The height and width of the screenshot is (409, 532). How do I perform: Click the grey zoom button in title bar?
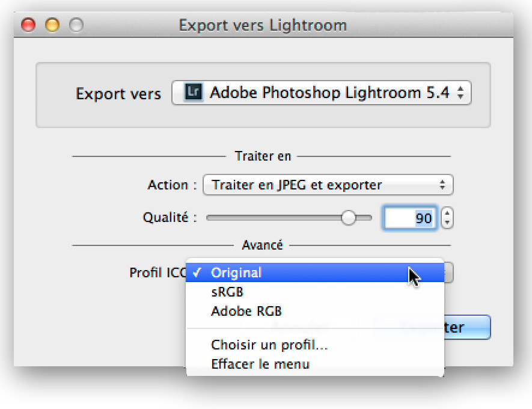click(x=76, y=25)
